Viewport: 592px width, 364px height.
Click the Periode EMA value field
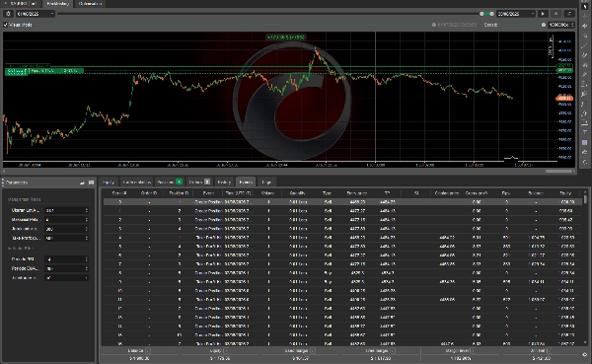point(66,268)
